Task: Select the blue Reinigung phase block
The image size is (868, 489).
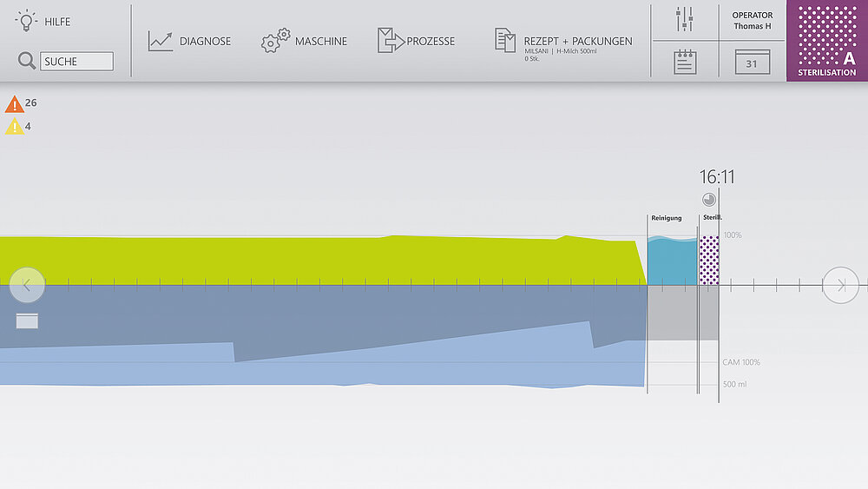Action: 673,261
